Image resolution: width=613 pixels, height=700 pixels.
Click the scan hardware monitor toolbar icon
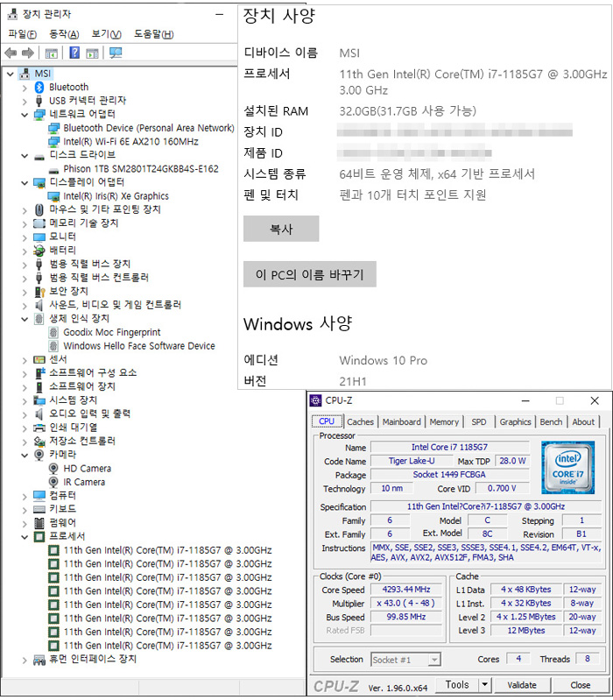116,53
